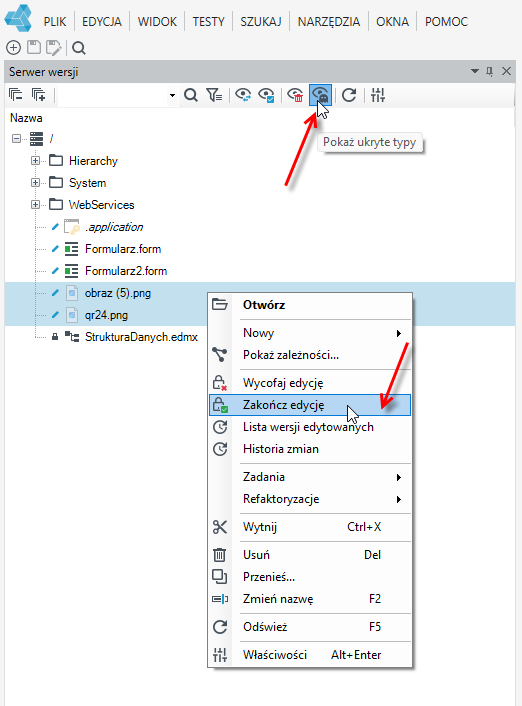Select Formularz2.form in the tree
Image resolution: width=522 pixels, height=706 pixels.
pos(126,271)
